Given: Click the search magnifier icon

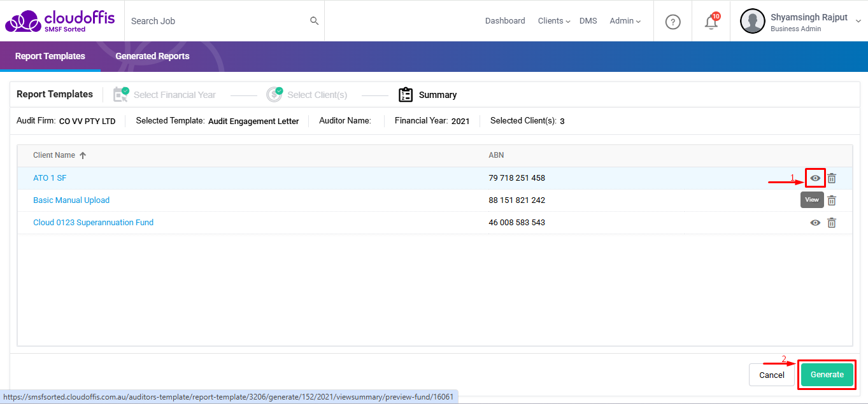Looking at the screenshot, I should [x=314, y=21].
